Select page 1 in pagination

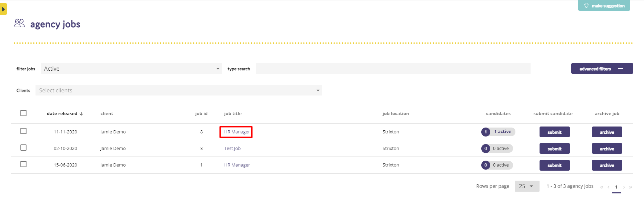(x=616, y=187)
